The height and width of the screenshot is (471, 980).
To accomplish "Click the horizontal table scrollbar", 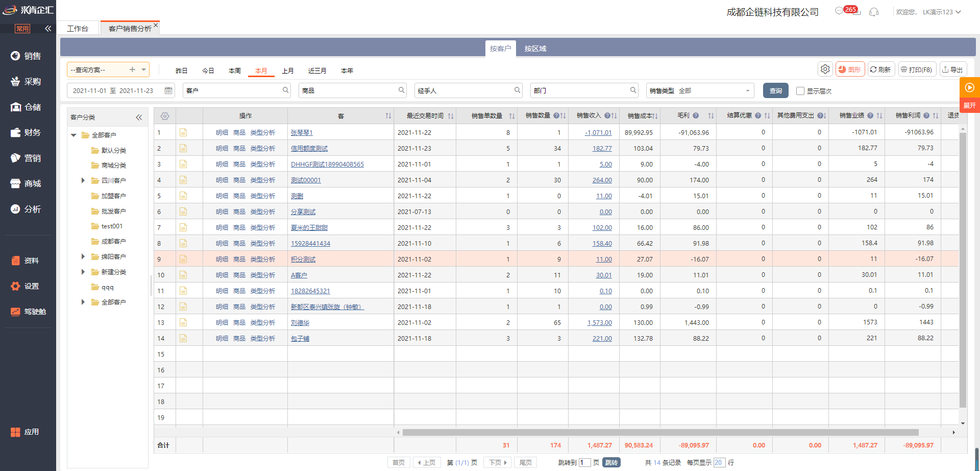I will 660,432.
